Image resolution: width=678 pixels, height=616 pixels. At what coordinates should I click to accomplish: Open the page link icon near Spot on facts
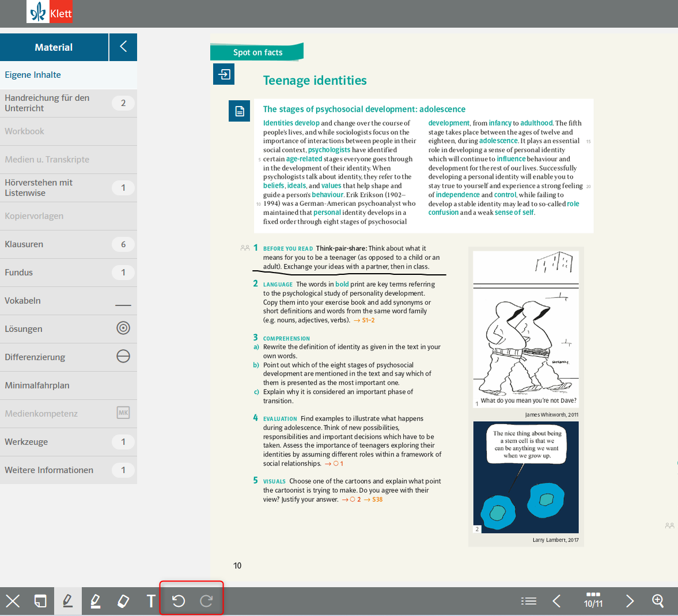pos(224,74)
